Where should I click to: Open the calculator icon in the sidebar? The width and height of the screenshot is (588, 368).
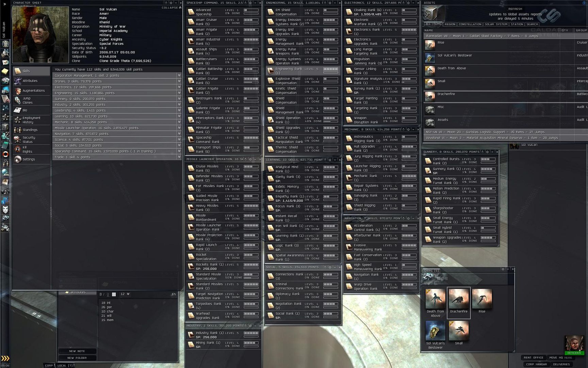pos(5,145)
